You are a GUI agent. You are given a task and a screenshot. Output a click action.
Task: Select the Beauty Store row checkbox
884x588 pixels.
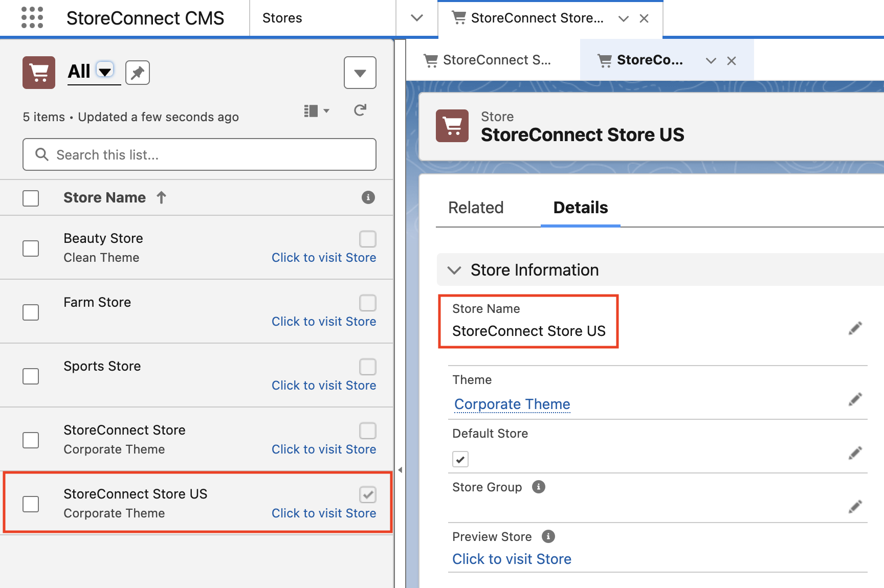click(31, 248)
